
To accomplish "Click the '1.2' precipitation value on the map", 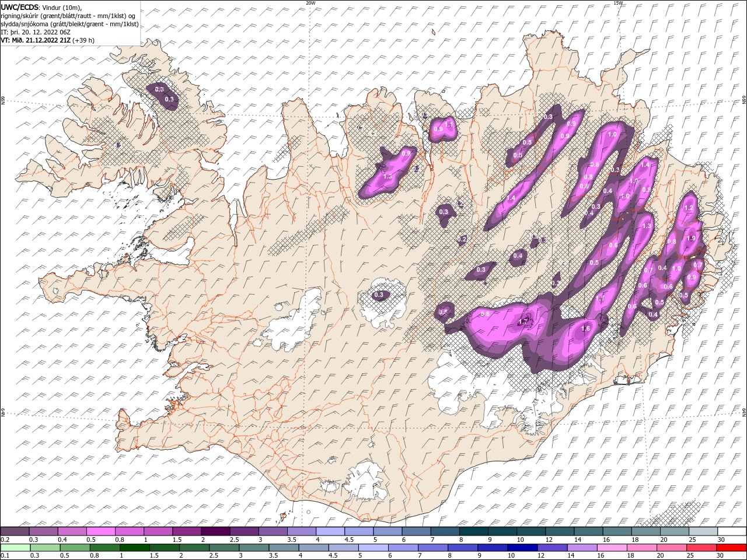I will pyautogui.click(x=689, y=208).
